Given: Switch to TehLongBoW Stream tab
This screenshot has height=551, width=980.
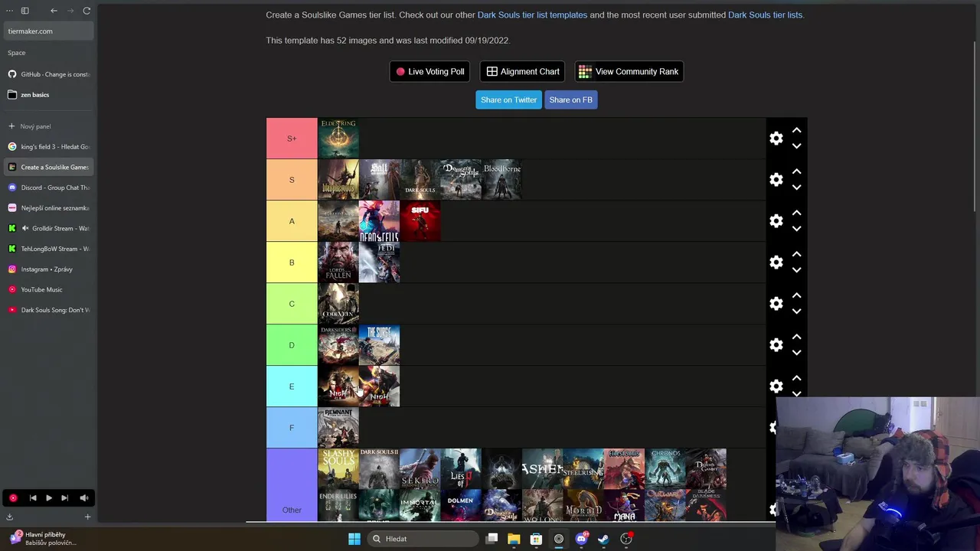Looking at the screenshot, I should pyautogui.click(x=48, y=249).
